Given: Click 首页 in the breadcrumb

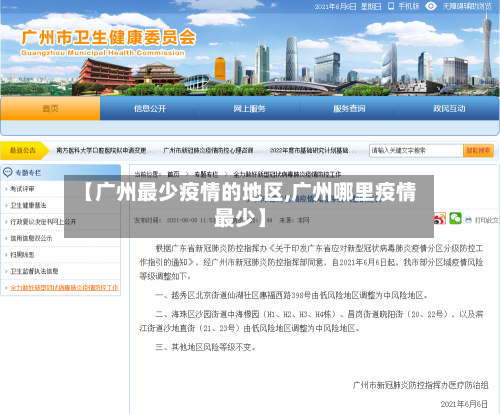Looking at the screenshot, I should tap(173, 174).
